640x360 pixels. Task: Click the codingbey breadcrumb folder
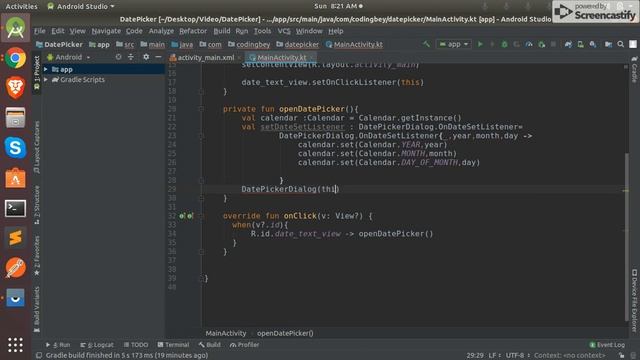(x=249, y=44)
